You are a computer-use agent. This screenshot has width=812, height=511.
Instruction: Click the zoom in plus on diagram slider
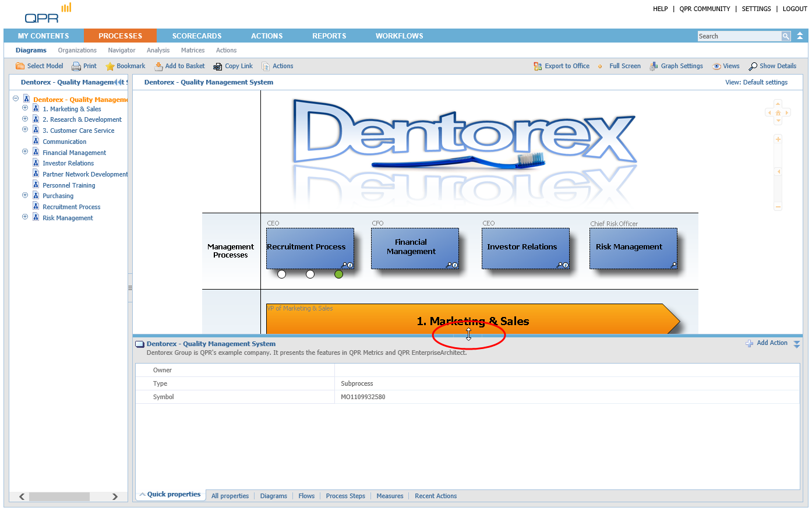point(778,139)
